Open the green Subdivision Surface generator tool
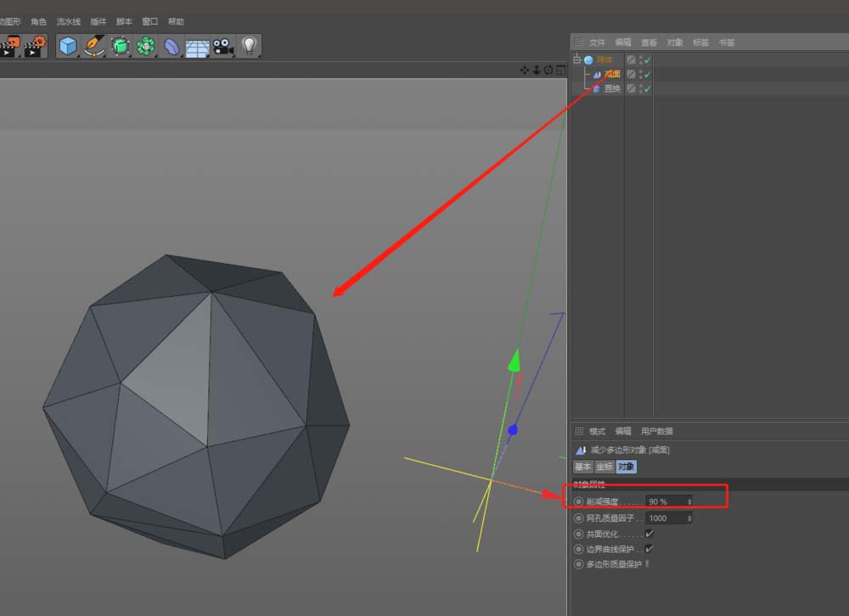The width and height of the screenshot is (849, 616). [x=121, y=46]
